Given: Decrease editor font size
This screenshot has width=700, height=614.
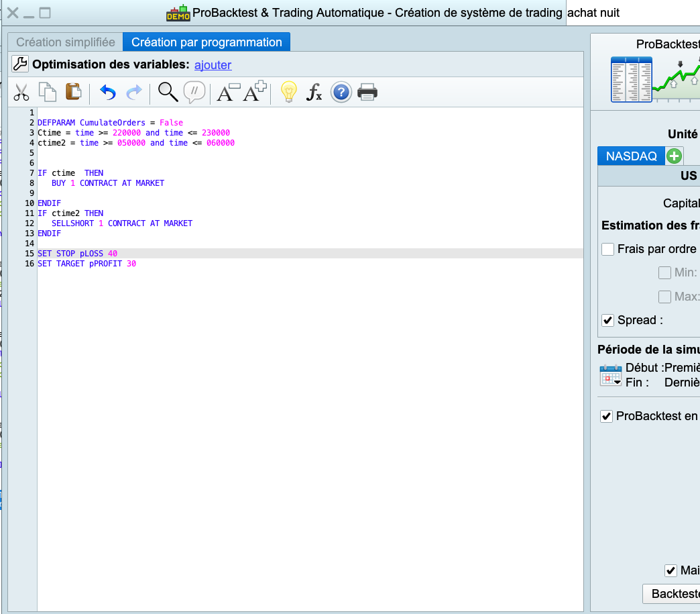Looking at the screenshot, I should (x=228, y=92).
